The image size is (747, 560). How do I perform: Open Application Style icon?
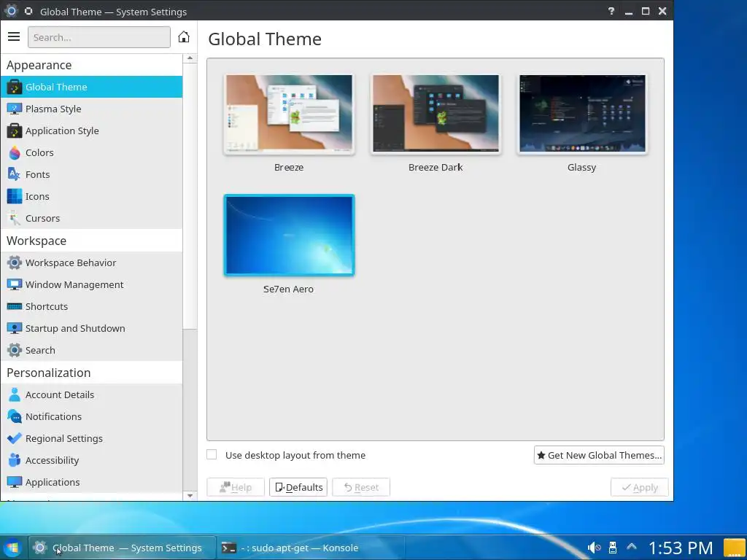(x=15, y=131)
